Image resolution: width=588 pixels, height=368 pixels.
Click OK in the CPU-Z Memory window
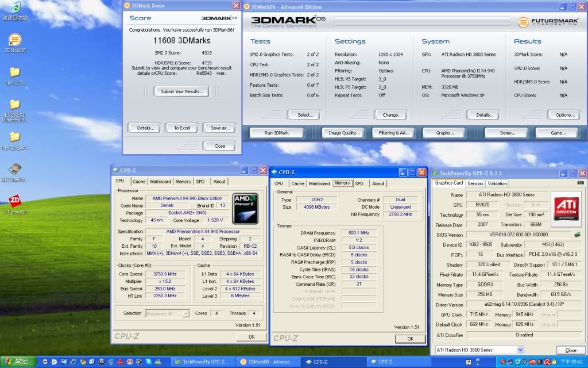[x=410, y=339]
